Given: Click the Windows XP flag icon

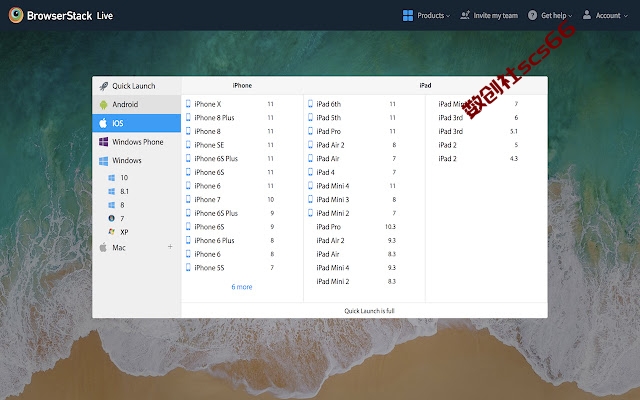Looking at the screenshot, I should click(x=111, y=232).
